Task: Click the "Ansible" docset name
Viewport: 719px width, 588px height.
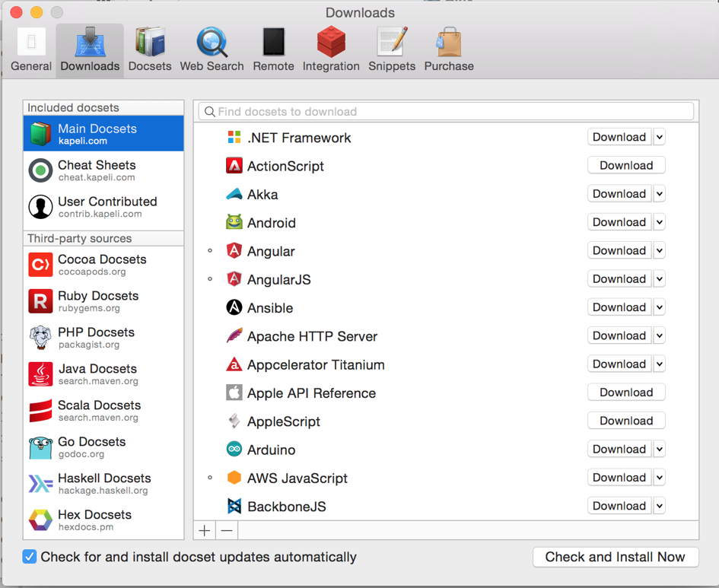Action: click(270, 308)
